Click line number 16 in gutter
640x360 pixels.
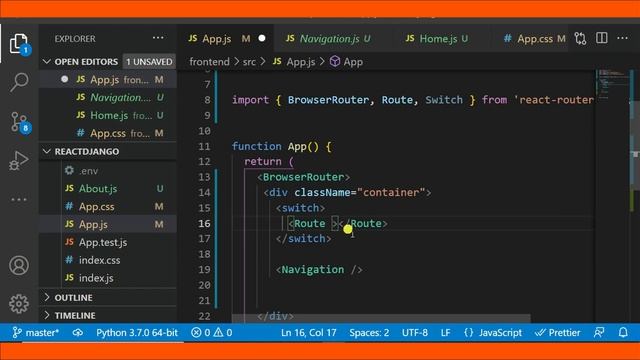pyautogui.click(x=204, y=223)
